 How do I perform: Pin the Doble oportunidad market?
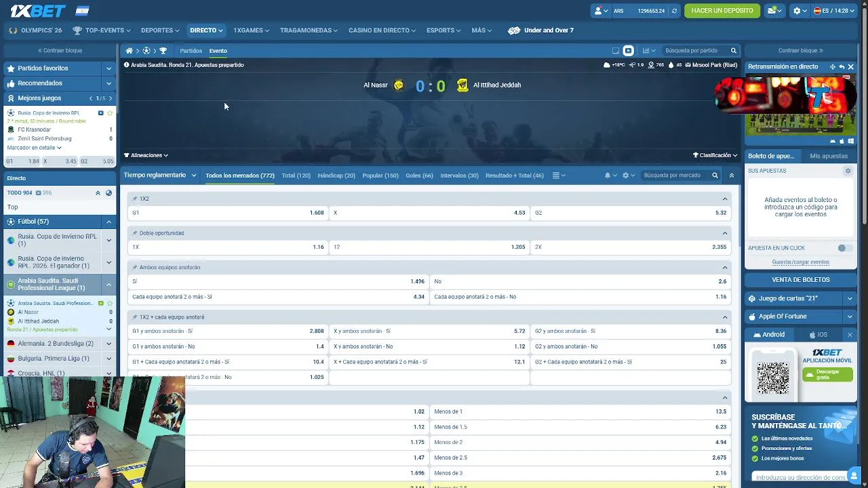tap(135, 233)
